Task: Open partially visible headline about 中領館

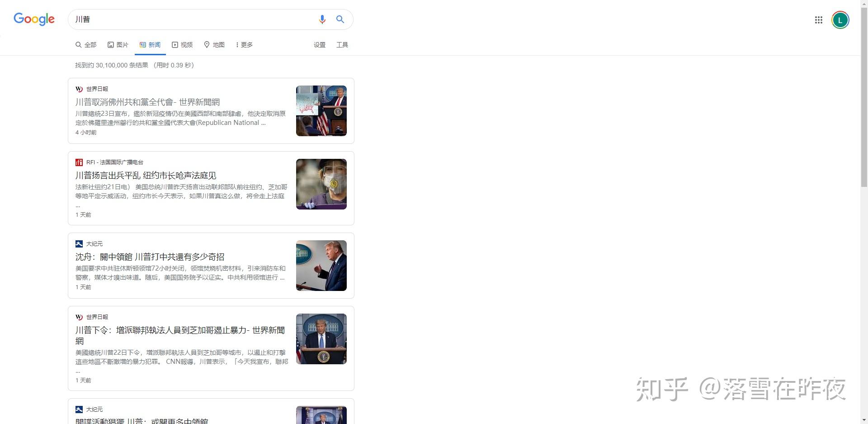Action: click(x=142, y=420)
